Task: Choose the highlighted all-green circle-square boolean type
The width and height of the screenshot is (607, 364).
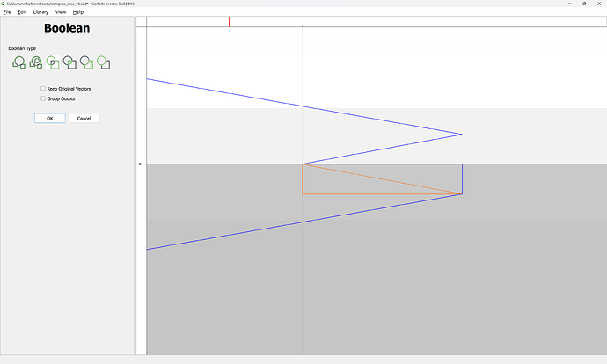Action: coord(53,62)
